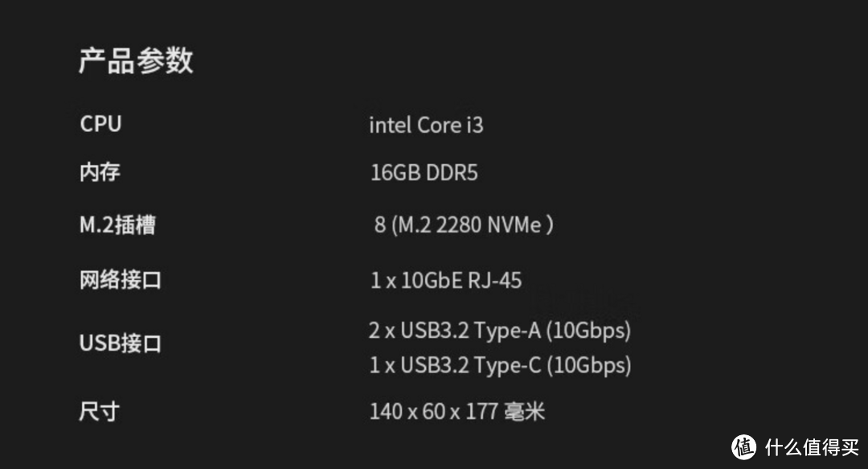Click the M.2插槽 label
Viewport: 868px width, 469px height.
tap(117, 225)
